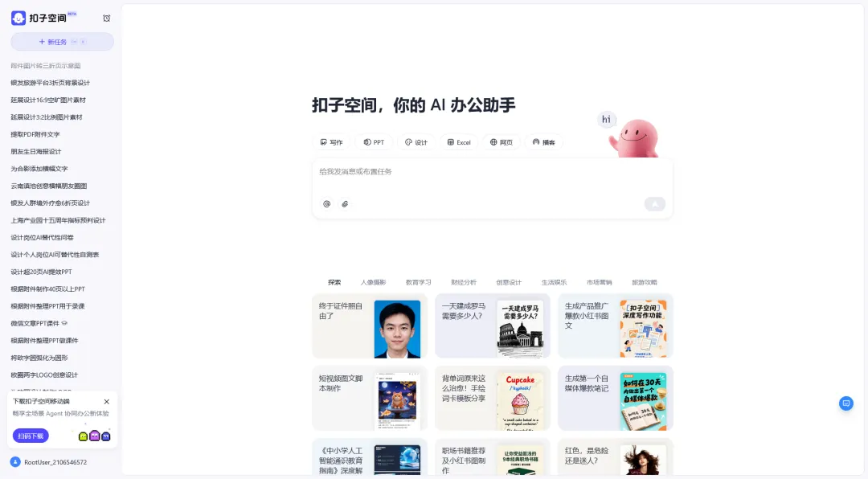Screen dimensions: 868x479
Task: Select the 写作 writing mode
Action: (x=332, y=142)
